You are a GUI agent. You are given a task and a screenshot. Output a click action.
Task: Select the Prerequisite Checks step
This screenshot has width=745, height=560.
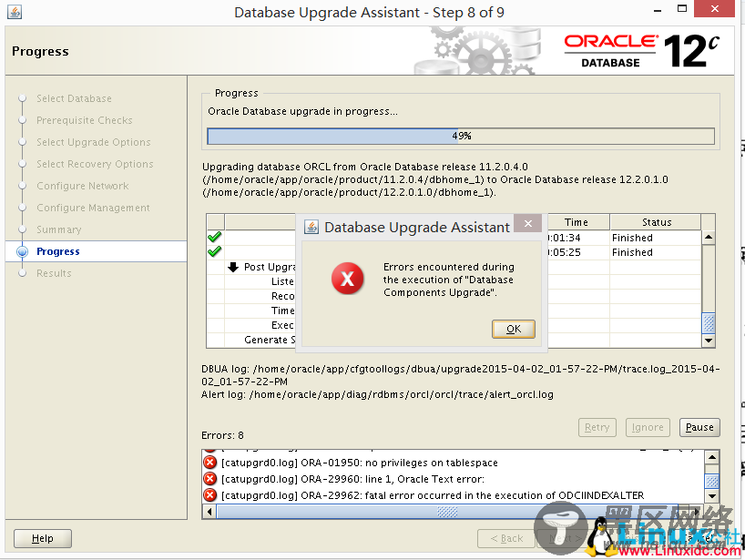[85, 120]
